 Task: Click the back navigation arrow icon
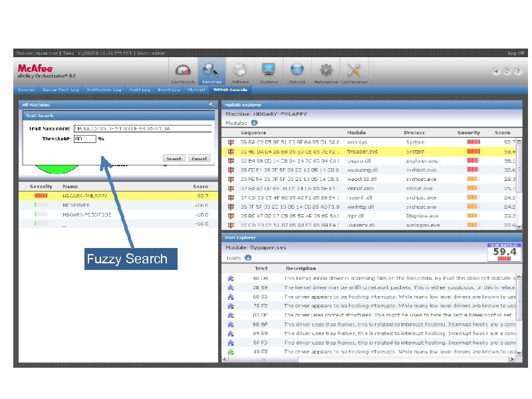tap(496, 71)
